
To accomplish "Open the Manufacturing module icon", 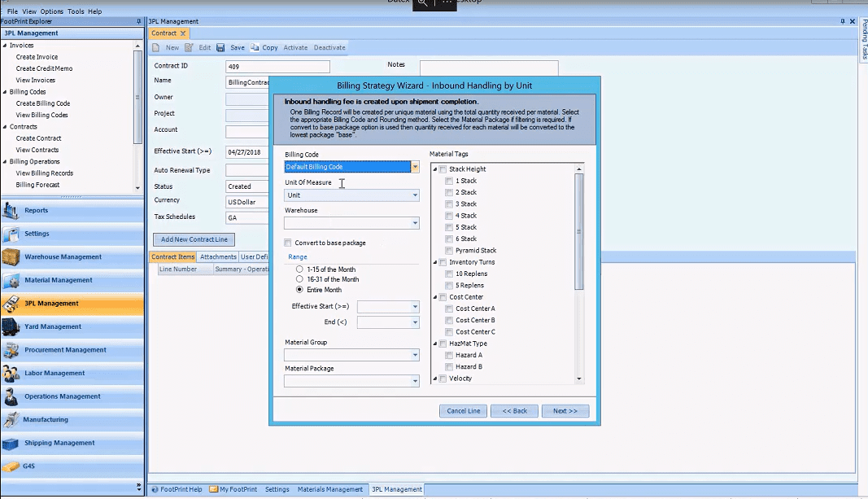I will pos(11,420).
